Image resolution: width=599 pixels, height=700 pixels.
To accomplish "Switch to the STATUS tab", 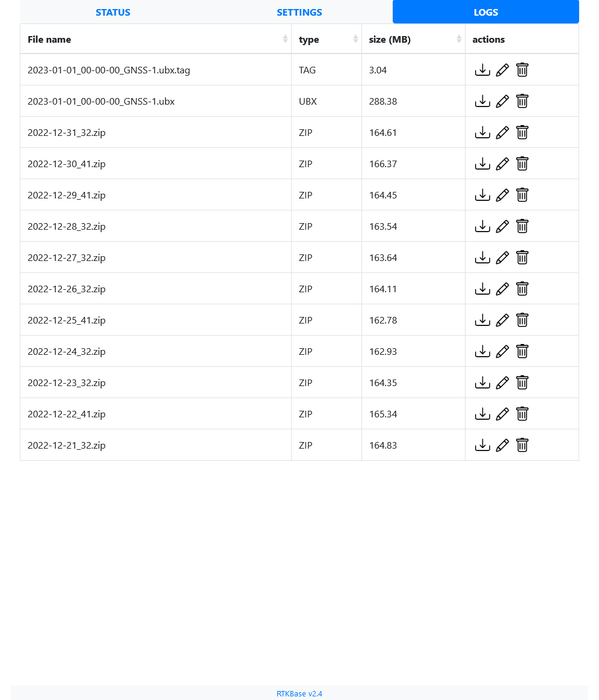I will coord(113,12).
